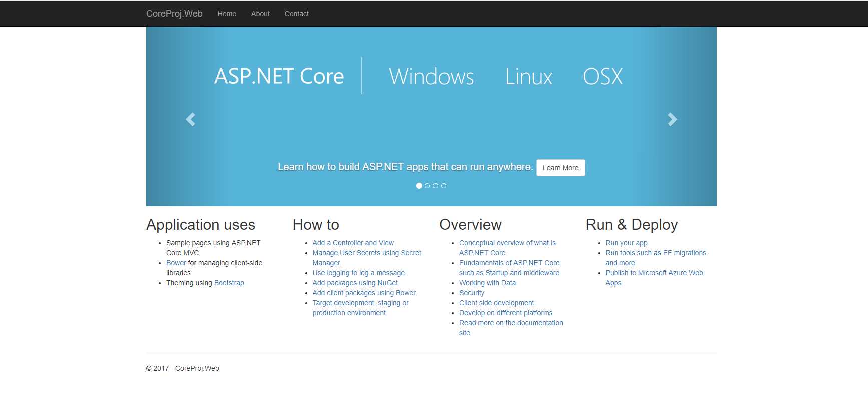Open the CoreProj.Web brand link
The width and height of the screenshot is (868, 394).
click(x=174, y=14)
